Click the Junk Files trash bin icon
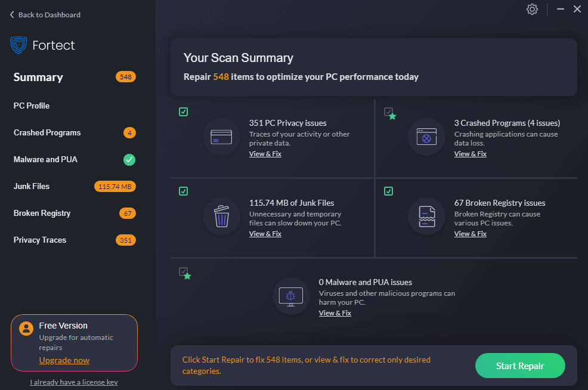 pos(221,217)
